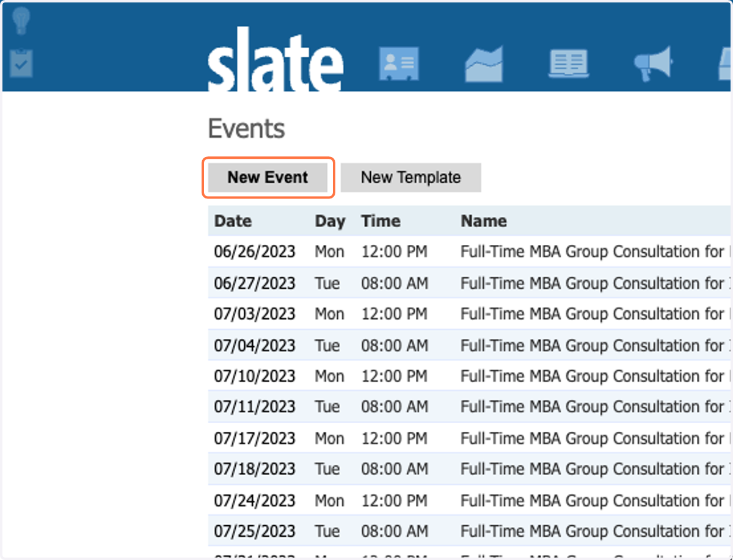
Task: Select date 07/04/2023
Action: (255, 346)
